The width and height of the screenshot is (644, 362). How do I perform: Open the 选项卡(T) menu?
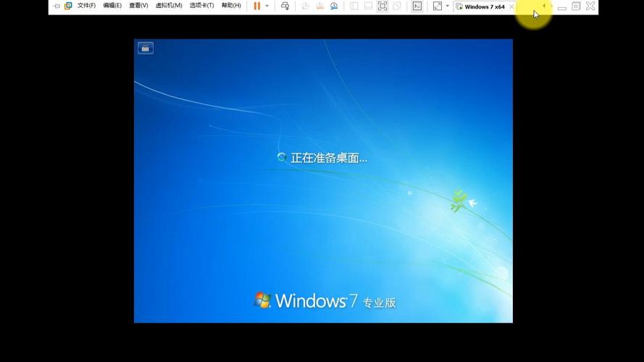point(201,6)
